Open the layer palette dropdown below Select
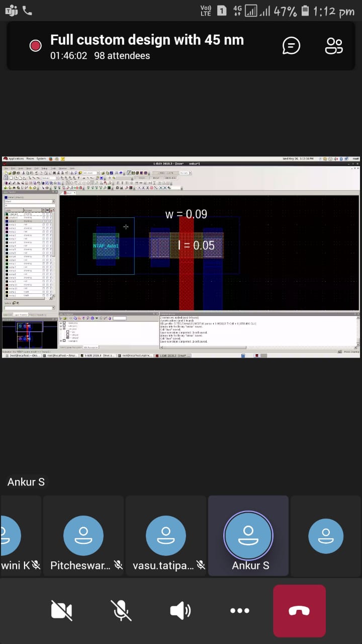362x644 pixels. (x=29, y=308)
